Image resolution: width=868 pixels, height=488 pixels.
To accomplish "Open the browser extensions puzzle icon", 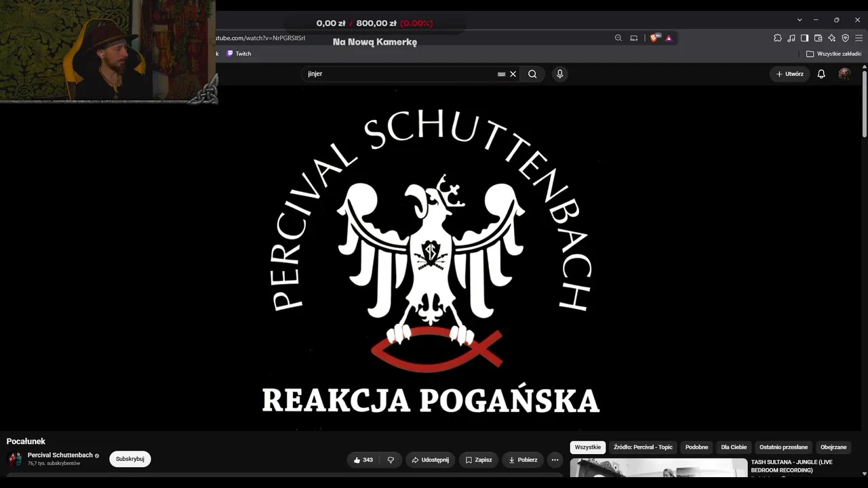I will pos(778,38).
